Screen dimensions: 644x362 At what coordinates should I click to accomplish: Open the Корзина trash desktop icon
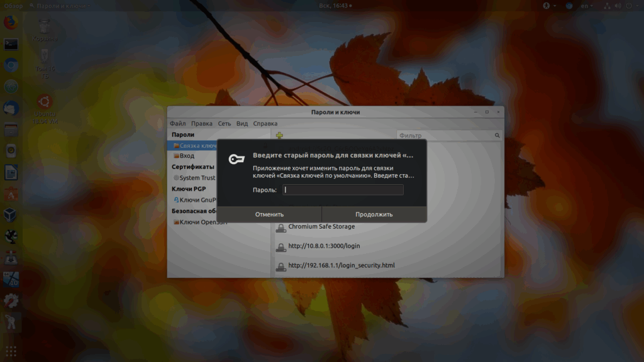tap(45, 31)
